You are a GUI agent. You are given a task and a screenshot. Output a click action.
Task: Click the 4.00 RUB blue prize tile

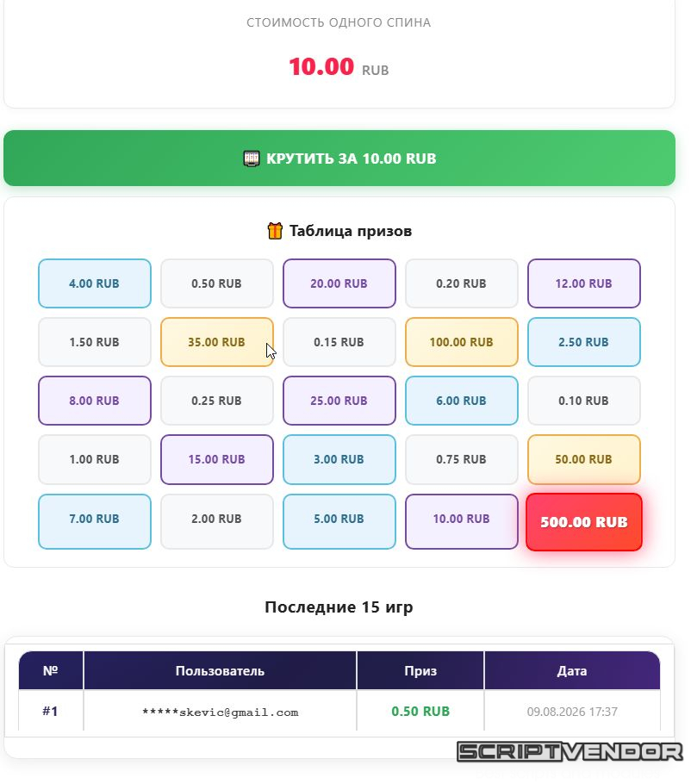click(95, 283)
